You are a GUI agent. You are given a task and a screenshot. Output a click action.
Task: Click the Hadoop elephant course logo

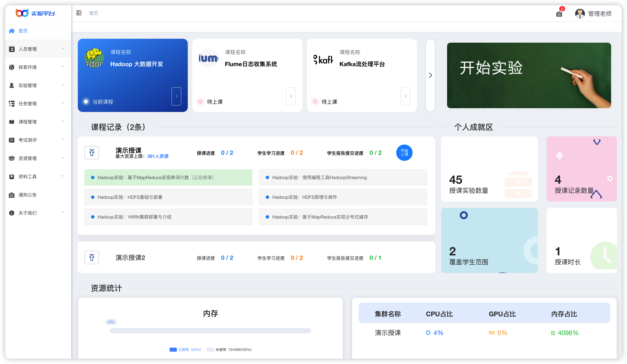pyautogui.click(x=94, y=58)
